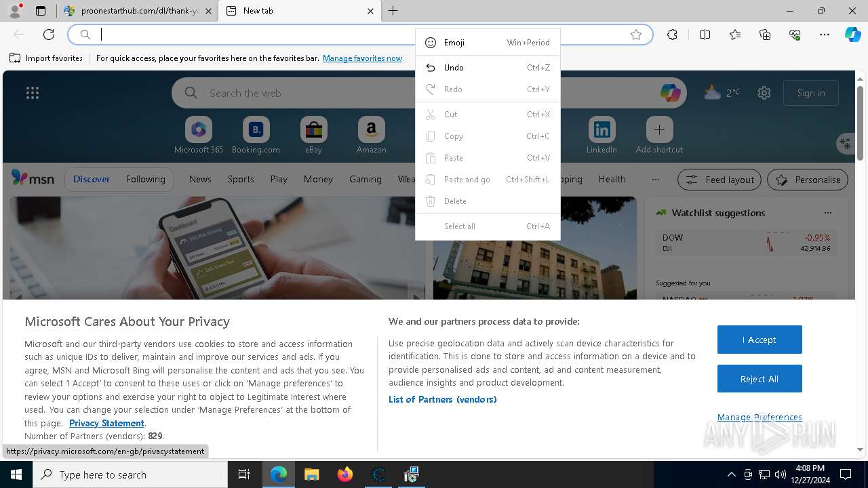Open the weather widget
This screenshot has width=868, height=488.
(x=722, y=93)
